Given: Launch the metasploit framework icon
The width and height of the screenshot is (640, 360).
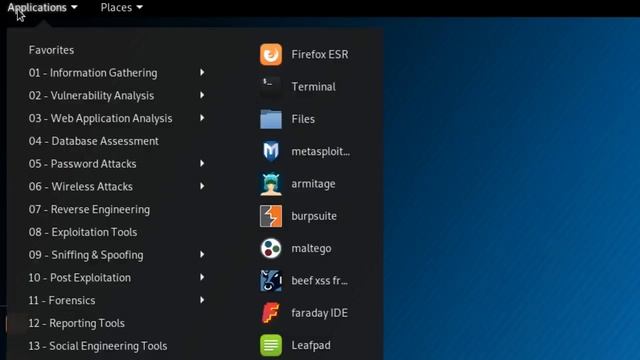Looking at the screenshot, I should coord(271,151).
